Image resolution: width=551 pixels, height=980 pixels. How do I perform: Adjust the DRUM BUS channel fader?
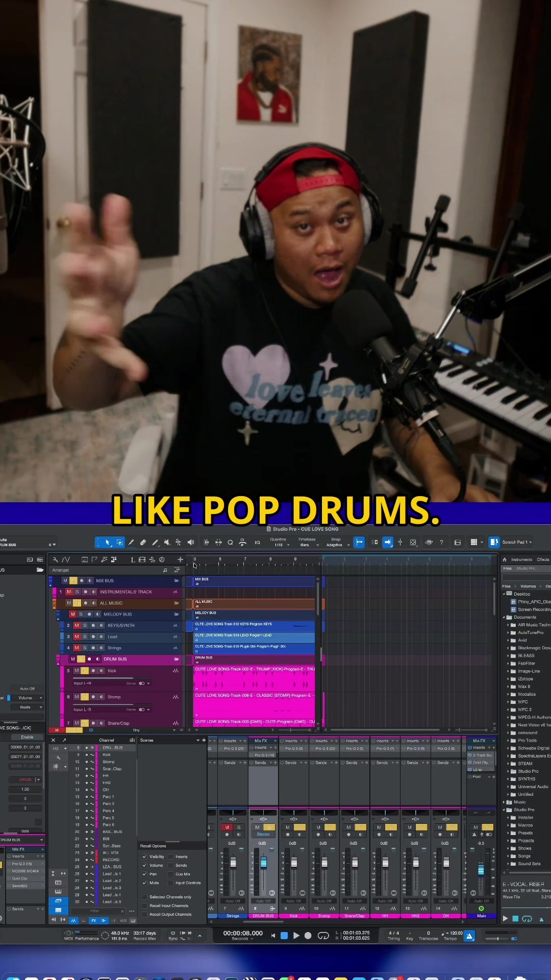click(x=264, y=863)
